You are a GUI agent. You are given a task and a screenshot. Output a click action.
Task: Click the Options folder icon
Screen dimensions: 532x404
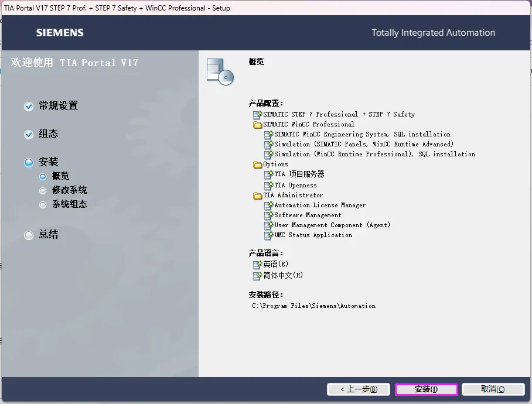point(258,165)
